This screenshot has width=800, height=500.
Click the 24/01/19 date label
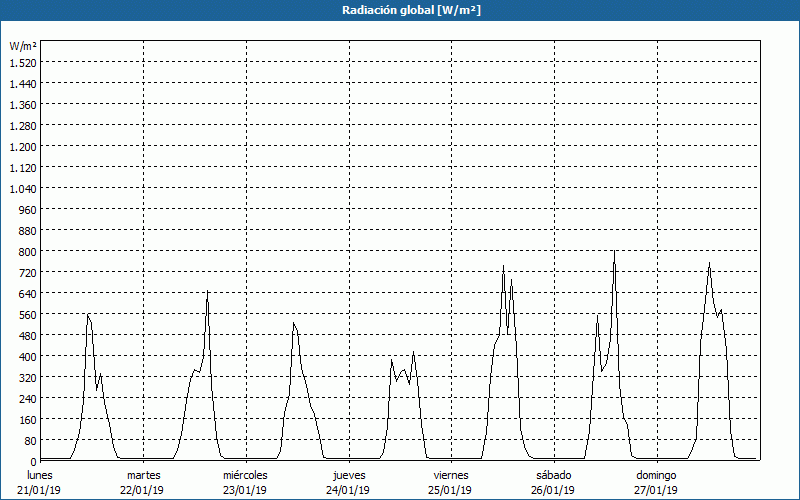(x=348, y=490)
